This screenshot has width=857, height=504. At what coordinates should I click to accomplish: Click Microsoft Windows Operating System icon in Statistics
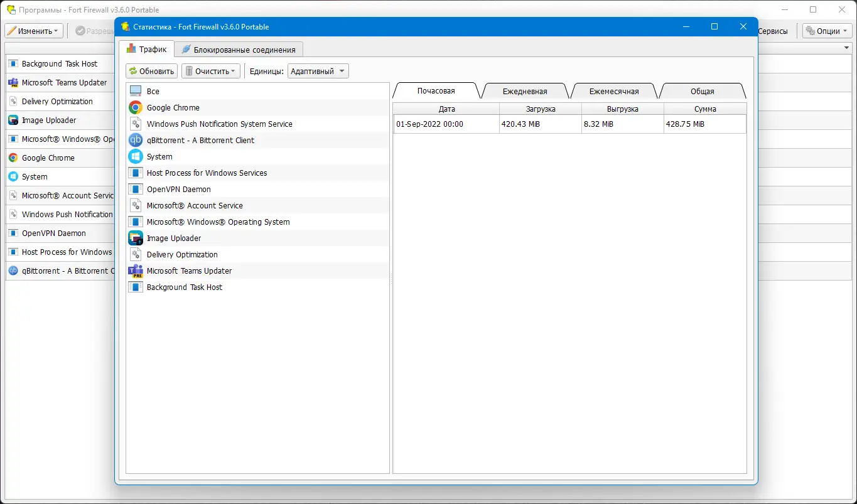click(136, 222)
